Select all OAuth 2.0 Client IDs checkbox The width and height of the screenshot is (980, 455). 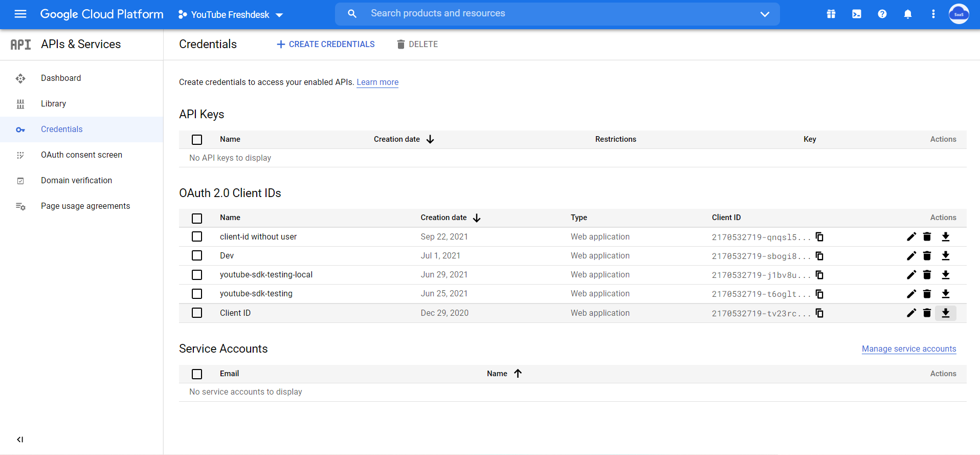click(x=197, y=219)
